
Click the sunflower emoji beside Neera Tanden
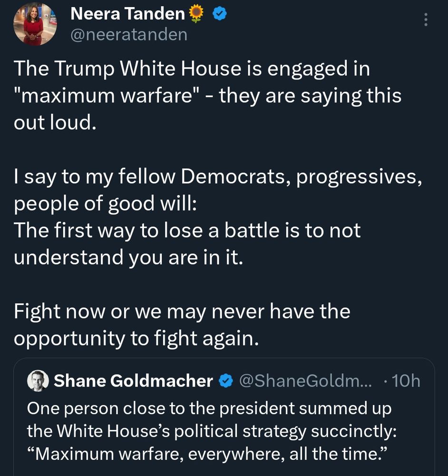(196, 14)
